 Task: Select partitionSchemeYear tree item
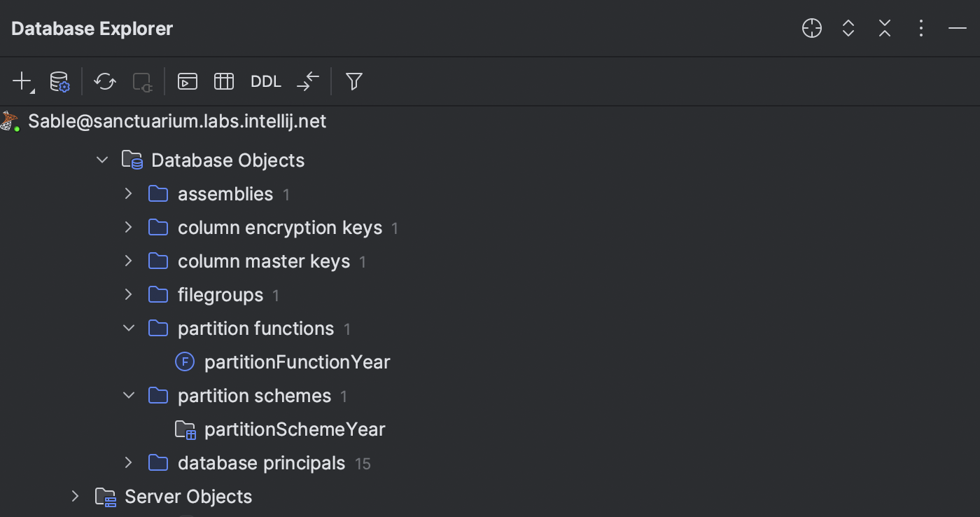(294, 429)
